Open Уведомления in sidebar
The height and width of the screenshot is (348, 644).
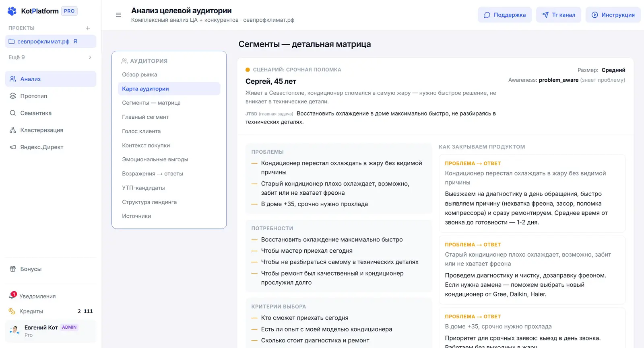click(x=51, y=296)
